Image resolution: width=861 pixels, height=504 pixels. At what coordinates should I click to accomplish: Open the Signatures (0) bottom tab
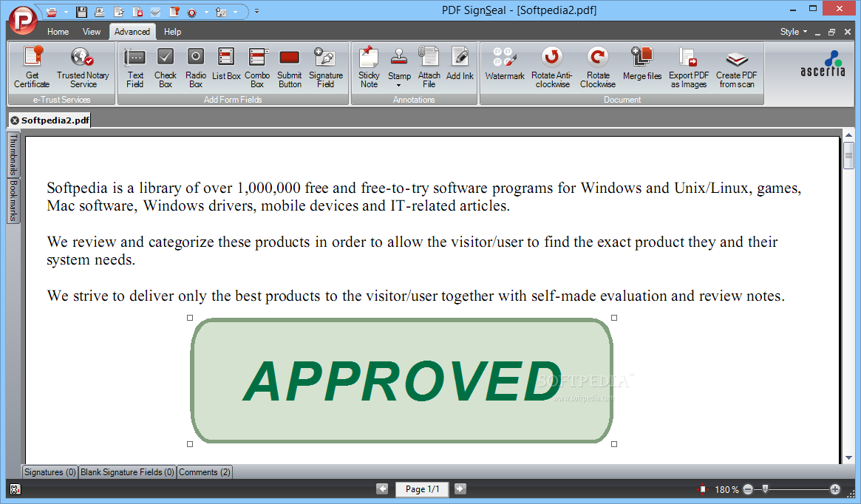[50, 472]
